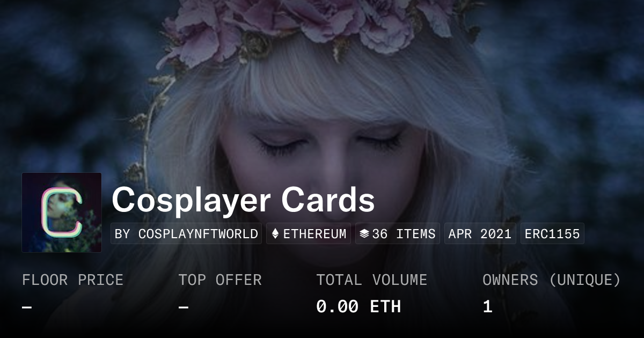644x338 pixels.
Task: Click the TOP OFFER label
Action: coord(220,280)
